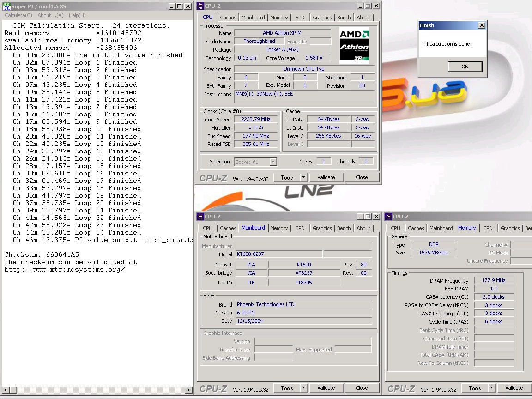
Task: Confirm OK in Finish dialog
Action: click(465, 66)
